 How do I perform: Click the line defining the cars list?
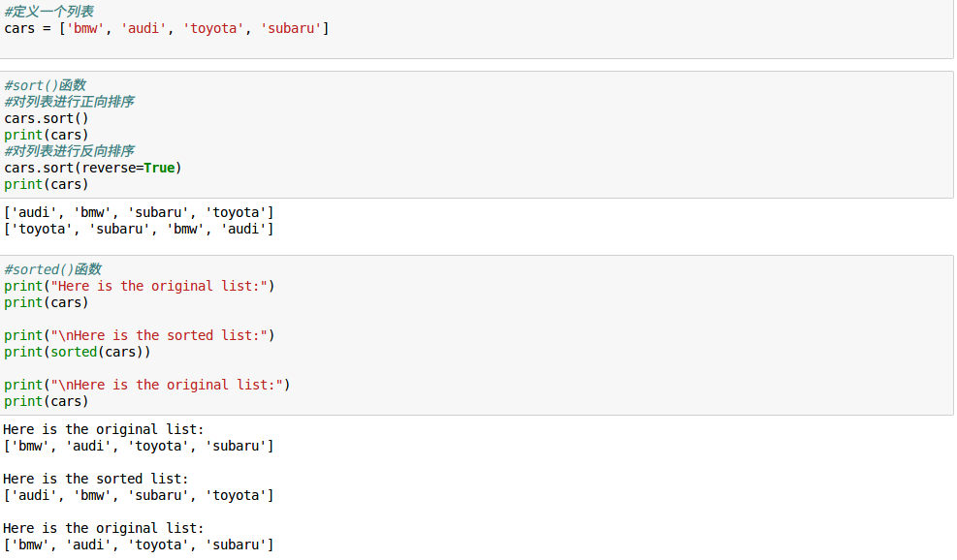(166, 29)
